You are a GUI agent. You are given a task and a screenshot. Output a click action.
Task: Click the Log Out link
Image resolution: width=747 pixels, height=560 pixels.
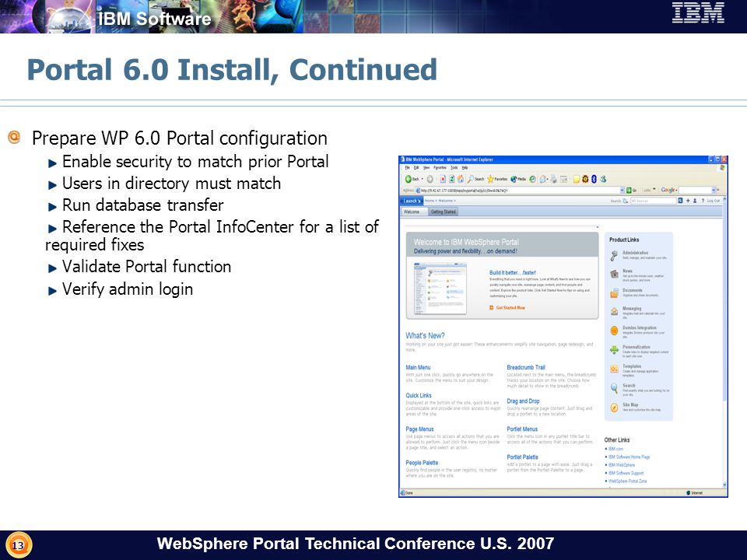[x=714, y=201]
